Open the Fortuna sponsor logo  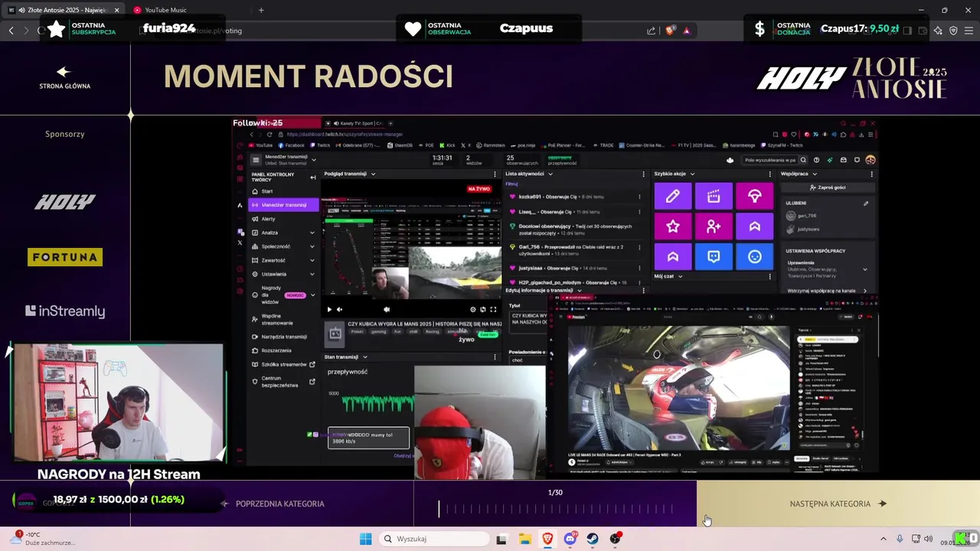point(65,257)
